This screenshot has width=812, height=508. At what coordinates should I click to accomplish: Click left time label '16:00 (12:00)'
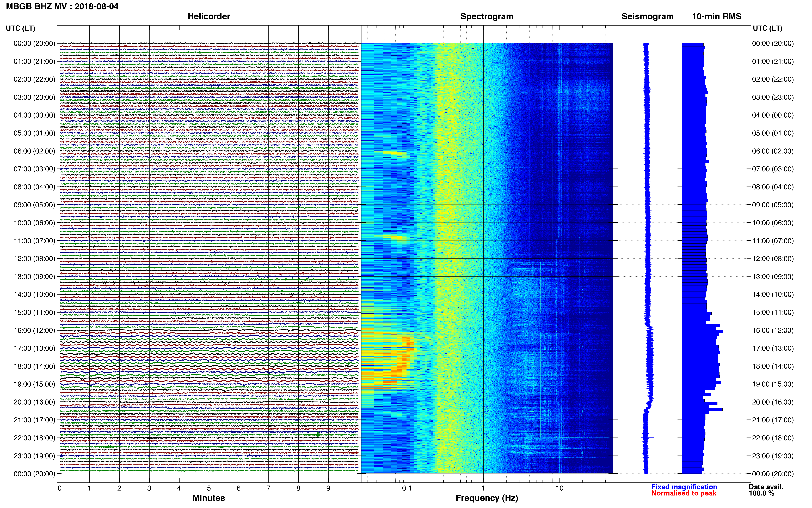[x=34, y=330]
